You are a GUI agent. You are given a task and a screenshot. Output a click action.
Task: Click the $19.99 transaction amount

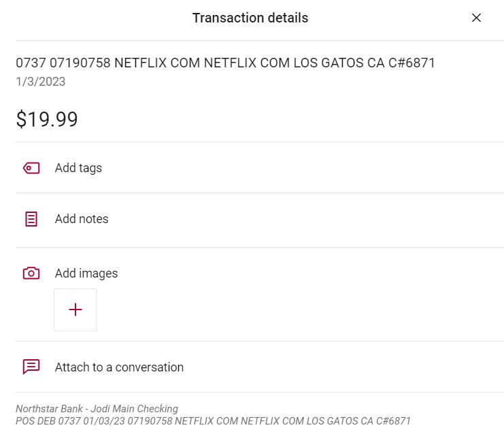click(47, 120)
